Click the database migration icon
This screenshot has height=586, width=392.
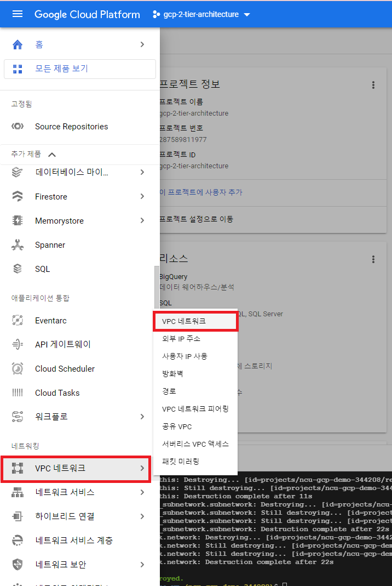click(17, 172)
